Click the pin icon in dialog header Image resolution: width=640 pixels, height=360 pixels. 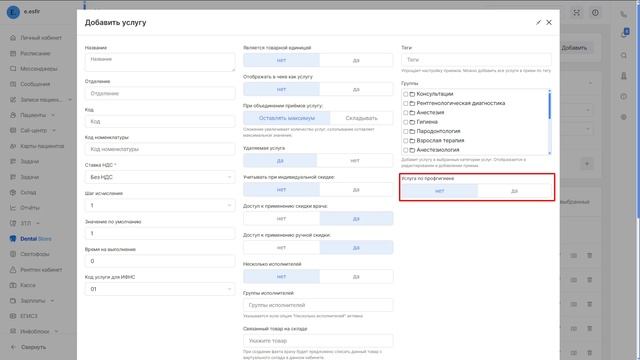pyautogui.click(x=538, y=22)
